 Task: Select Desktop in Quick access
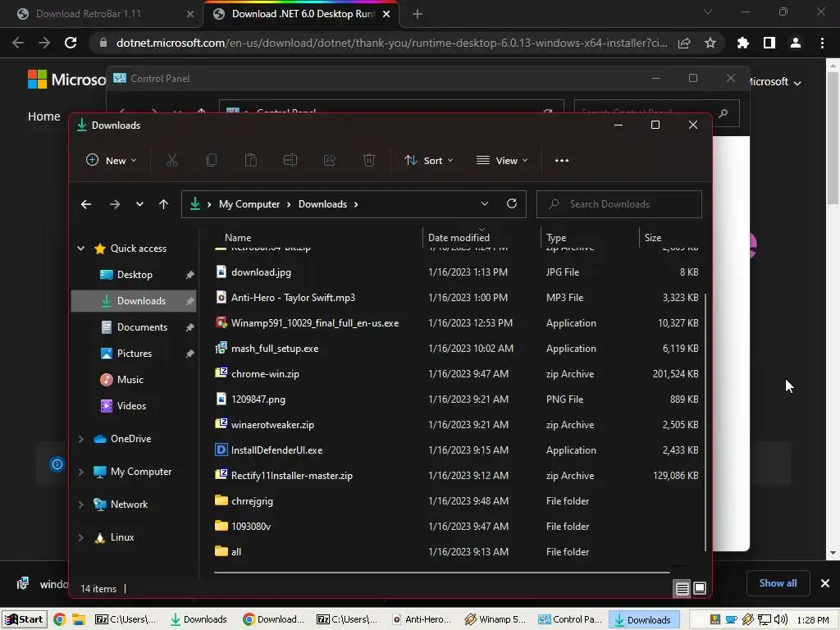tap(134, 275)
